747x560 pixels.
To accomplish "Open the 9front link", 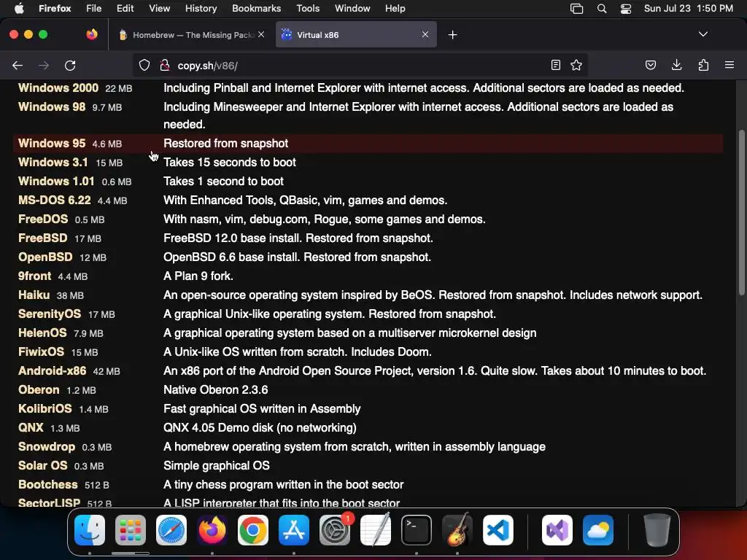I will [34, 276].
